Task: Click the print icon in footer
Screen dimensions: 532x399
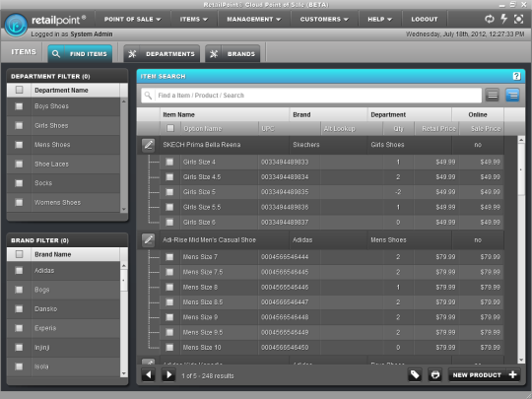Action: (x=435, y=375)
